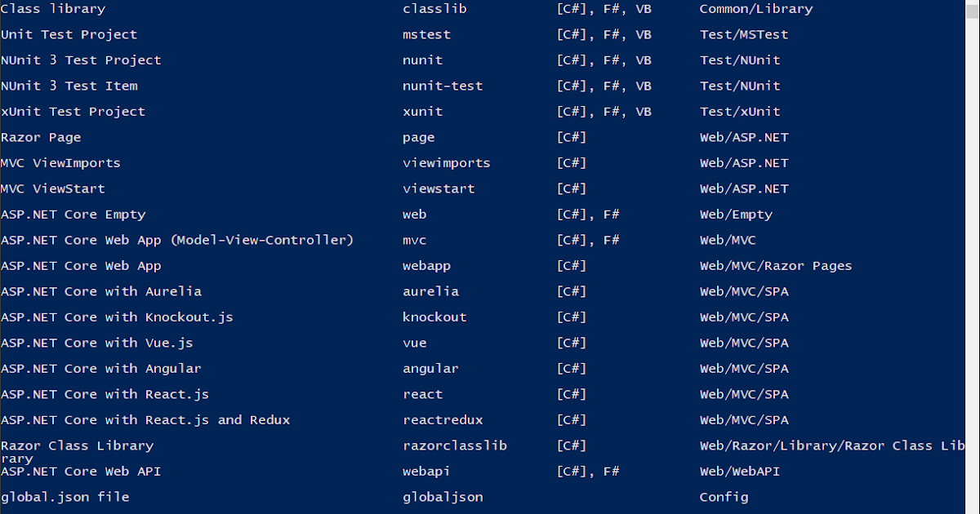Click the 'nunit-test' short name

pyautogui.click(x=443, y=86)
